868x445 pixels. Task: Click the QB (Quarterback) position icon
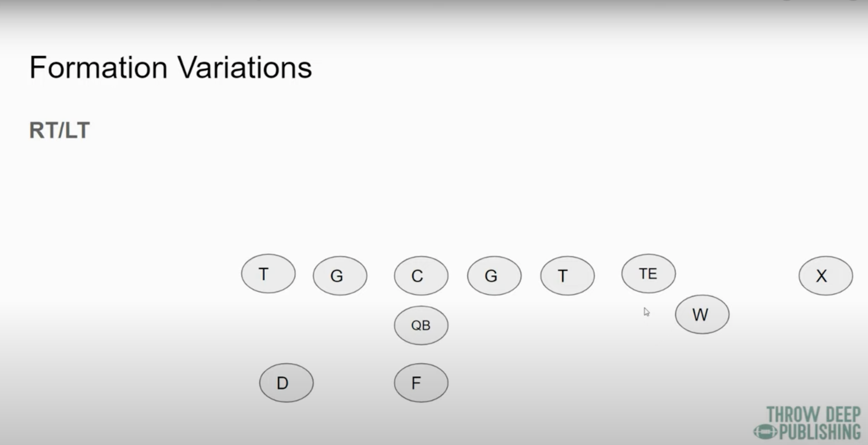coord(421,325)
